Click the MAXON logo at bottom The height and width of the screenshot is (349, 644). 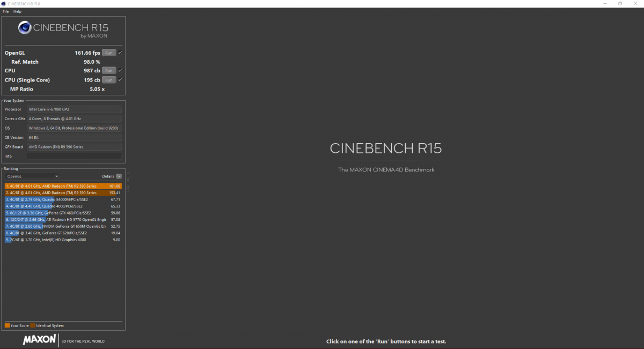[x=39, y=340]
